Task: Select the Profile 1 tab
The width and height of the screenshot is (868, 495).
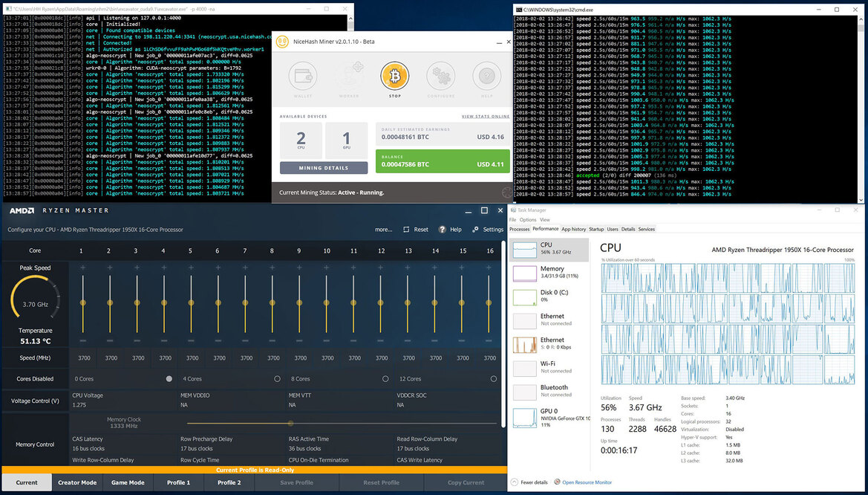Action: tap(178, 483)
